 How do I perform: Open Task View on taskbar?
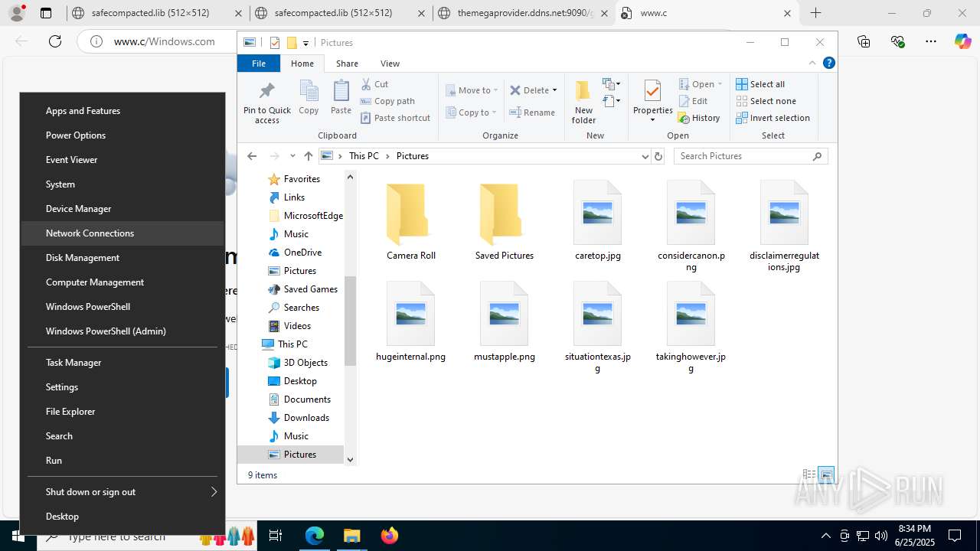(276, 536)
